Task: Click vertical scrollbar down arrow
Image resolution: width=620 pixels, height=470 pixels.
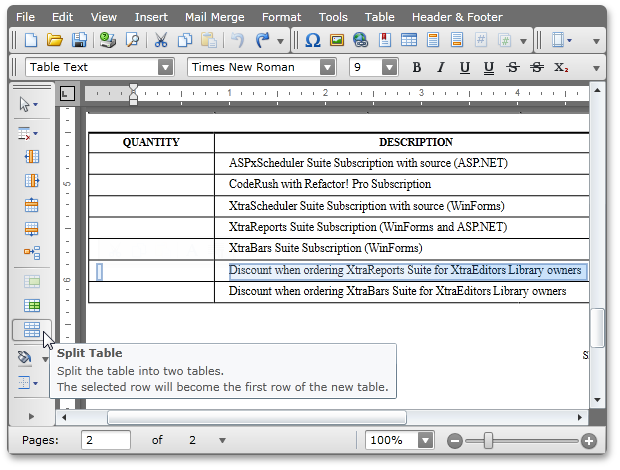Action: point(597,400)
